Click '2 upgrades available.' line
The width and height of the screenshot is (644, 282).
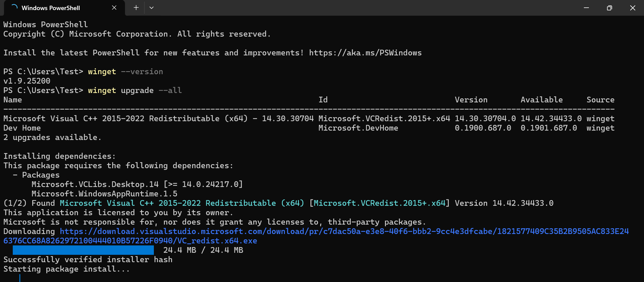[x=52, y=137]
